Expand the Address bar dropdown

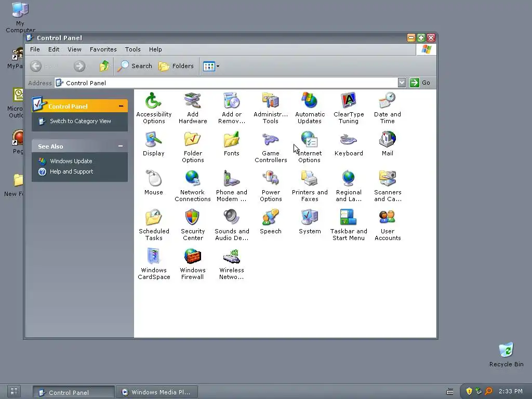[402, 83]
